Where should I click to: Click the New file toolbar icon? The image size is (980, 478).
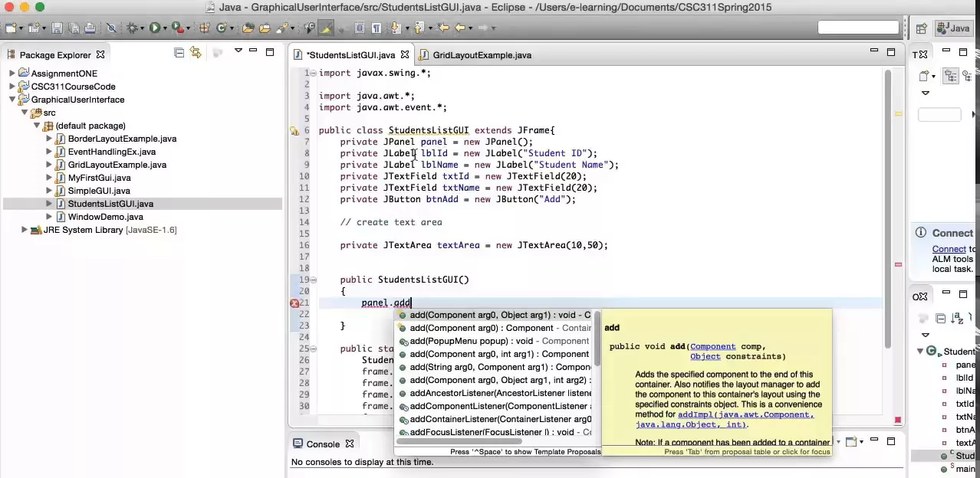10,28
